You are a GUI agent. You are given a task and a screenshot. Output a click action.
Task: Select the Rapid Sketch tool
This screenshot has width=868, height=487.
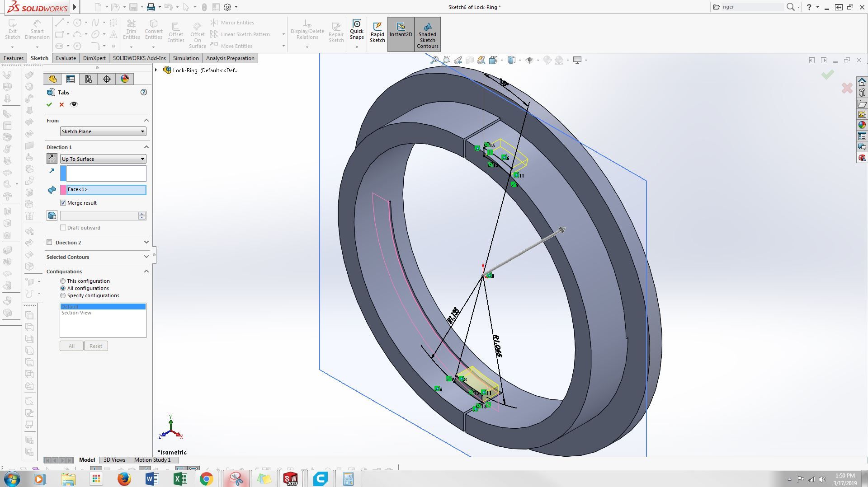tap(377, 32)
